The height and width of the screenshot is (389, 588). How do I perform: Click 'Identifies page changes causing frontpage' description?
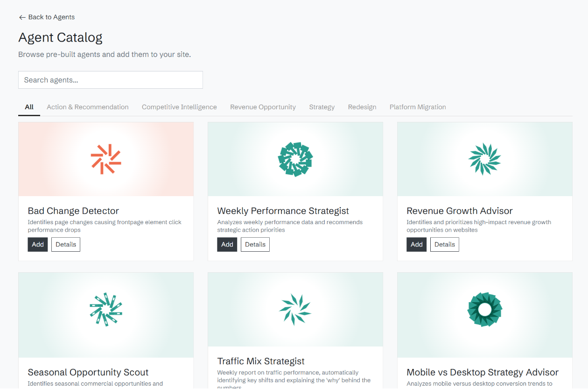pyautogui.click(x=105, y=226)
